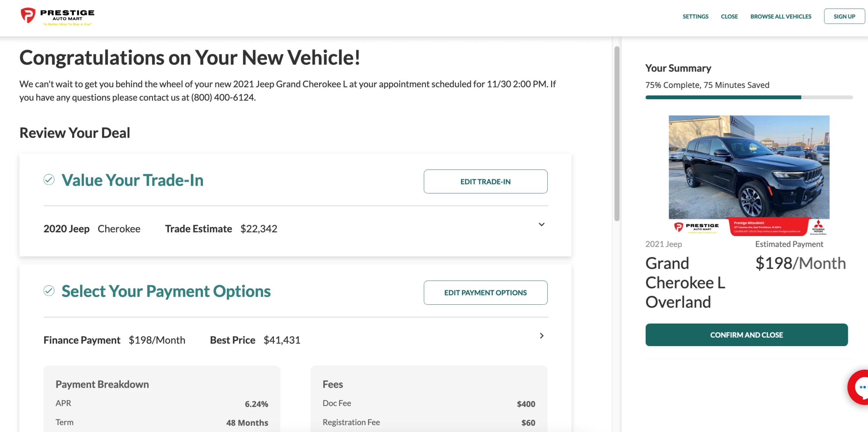This screenshot has width=868, height=432.
Task: Click the Trade-In checkmark circle icon
Action: coord(49,180)
